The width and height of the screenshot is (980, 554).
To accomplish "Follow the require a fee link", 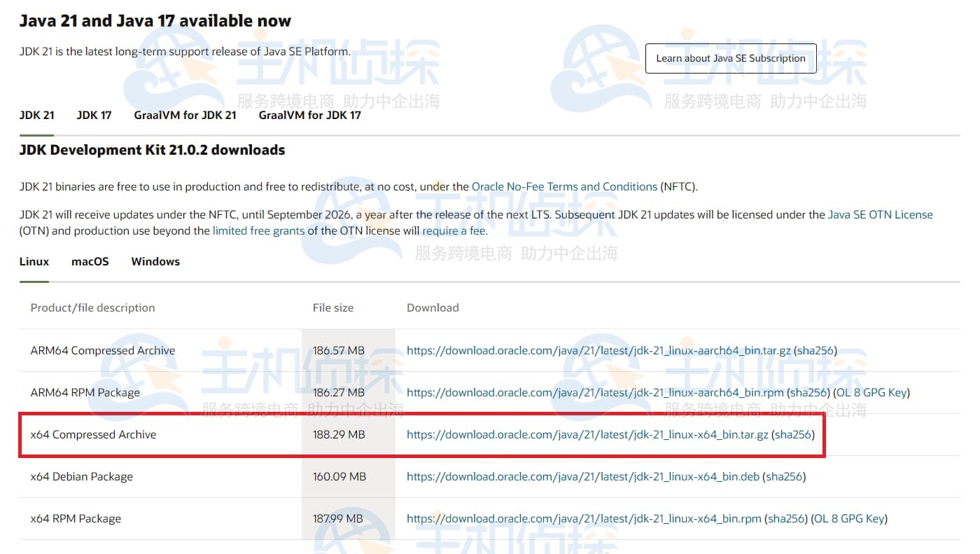I will [x=454, y=230].
